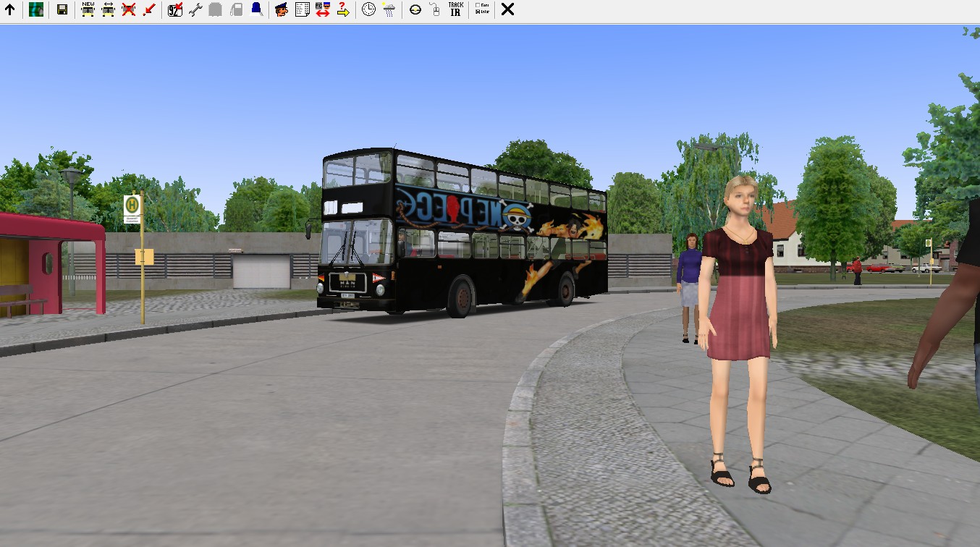Click the red question mark with yellow arrow icon

tap(343, 9)
